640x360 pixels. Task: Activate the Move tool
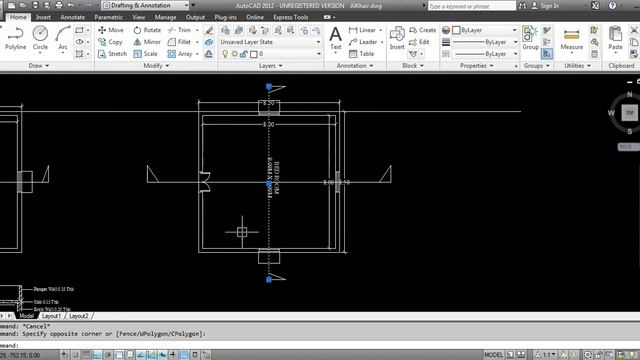[x=111, y=30]
